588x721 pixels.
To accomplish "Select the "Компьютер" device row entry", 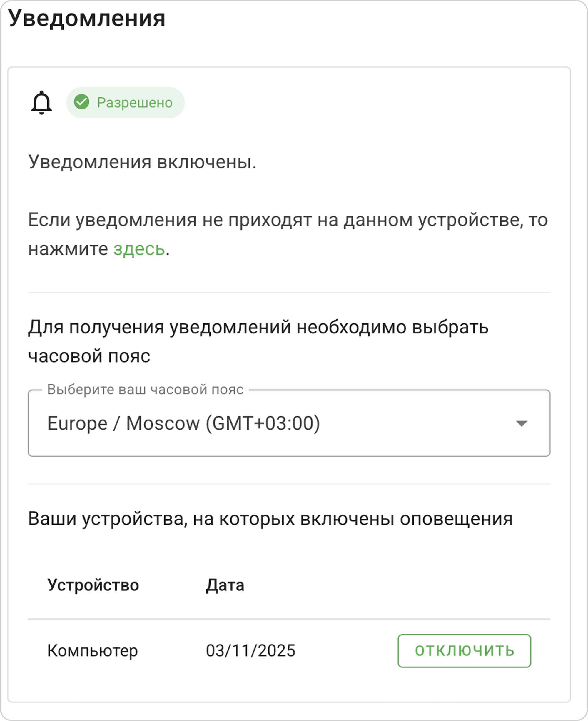I will coord(93,650).
